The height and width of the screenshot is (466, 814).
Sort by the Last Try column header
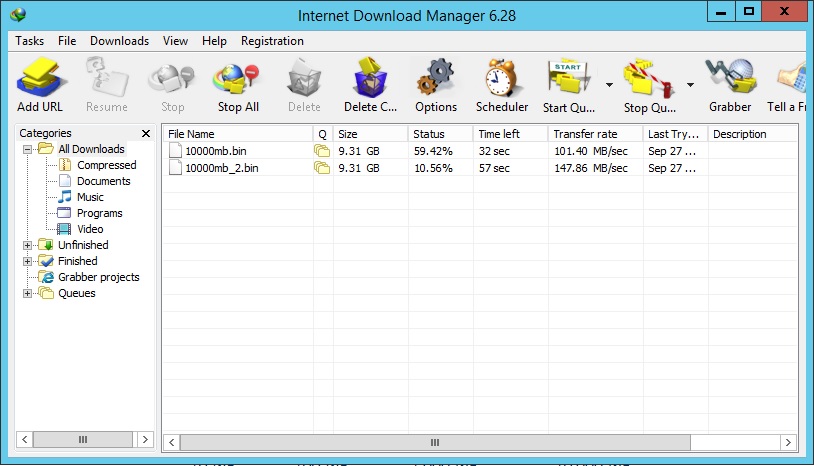click(x=675, y=134)
